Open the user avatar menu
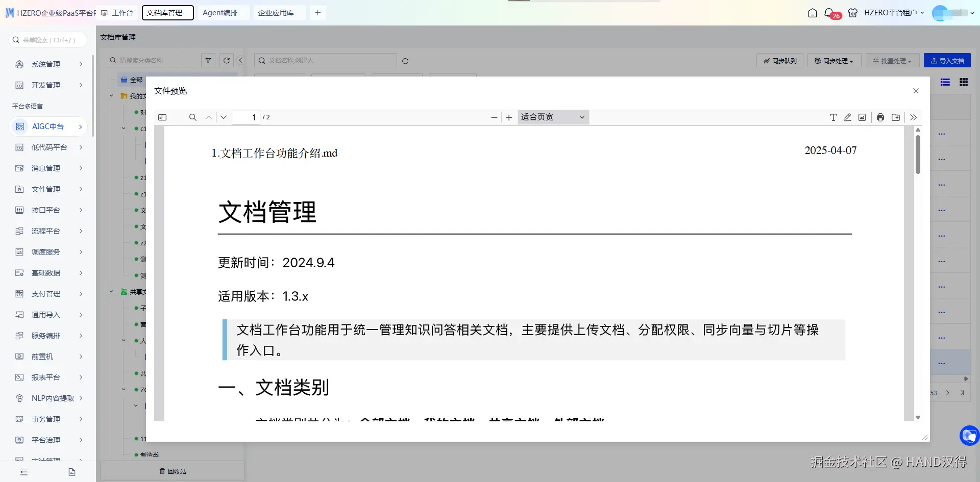The image size is (980, 482). (x=953, y=13)
